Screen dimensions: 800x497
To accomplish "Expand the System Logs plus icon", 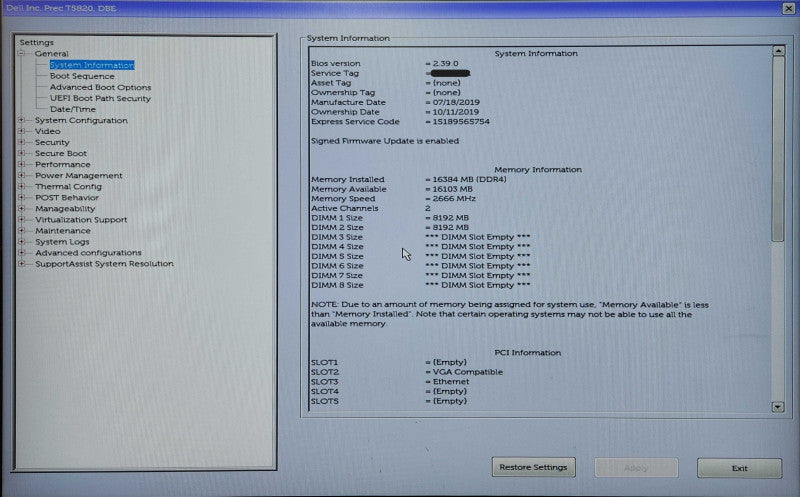I will tap(22, 242).
